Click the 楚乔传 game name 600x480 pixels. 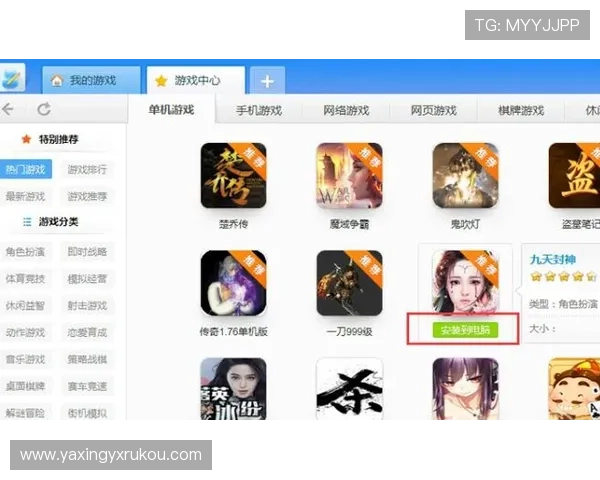pyautogui.click(x=233, y=224)
